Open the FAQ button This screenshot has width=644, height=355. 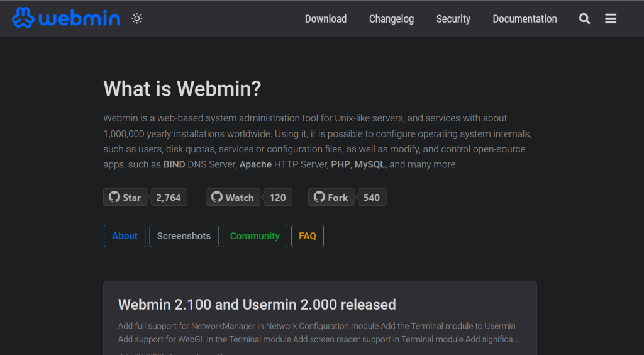pyautogui.click(x=307, y=236)
